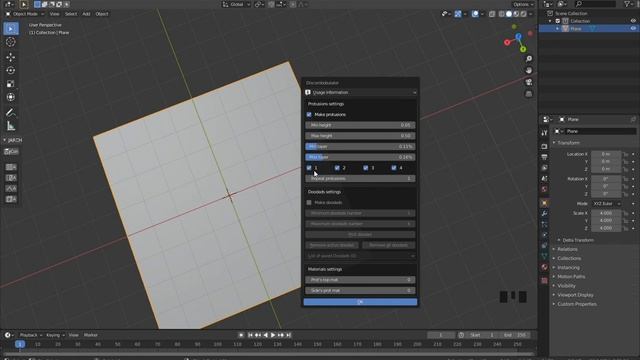
Task: Select the Scale tool
Action: pyautogui.click(x=11, y=84)
